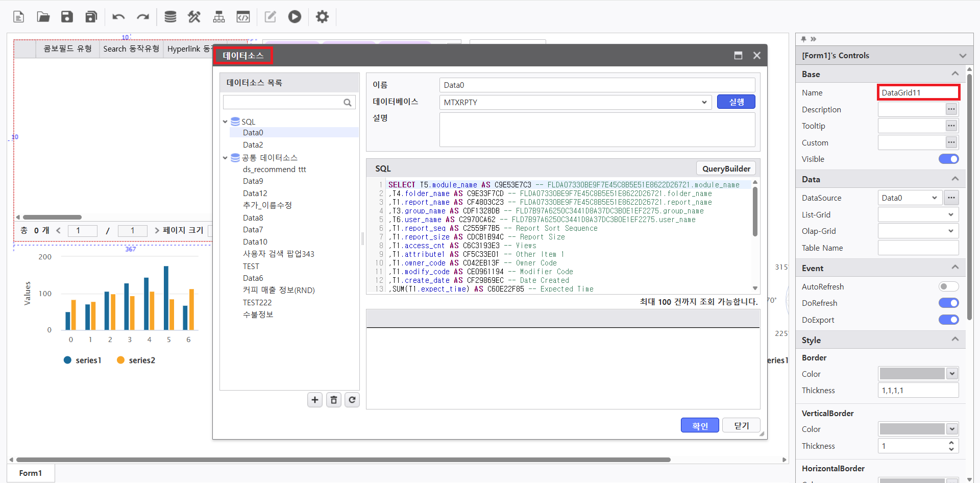Select Data2 in the datasource tree
The image size is (980, 483).
[x=253, y=145]
